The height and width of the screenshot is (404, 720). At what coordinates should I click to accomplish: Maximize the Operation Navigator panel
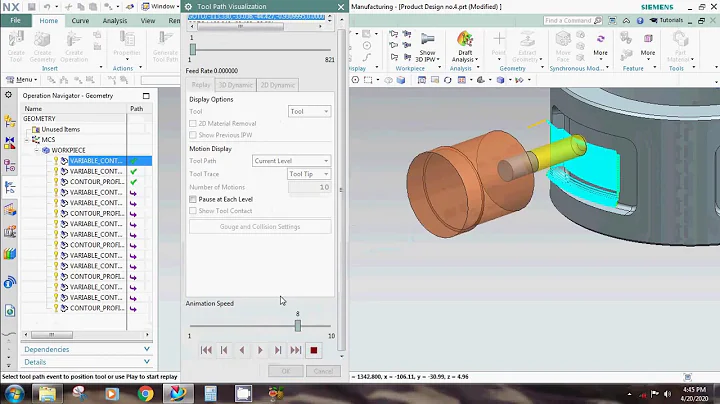pyautogui.click(x=146, y=95)
